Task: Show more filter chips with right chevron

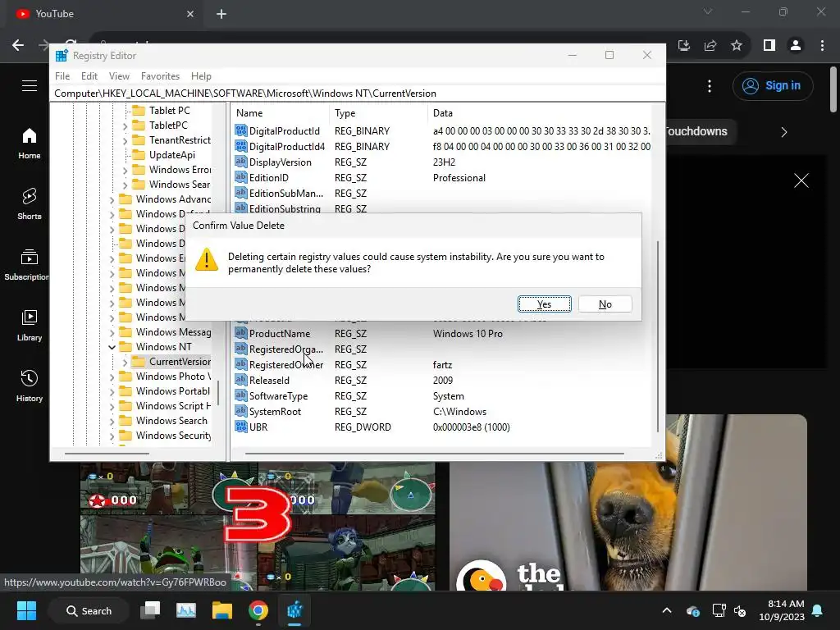Action: (783, 132)
